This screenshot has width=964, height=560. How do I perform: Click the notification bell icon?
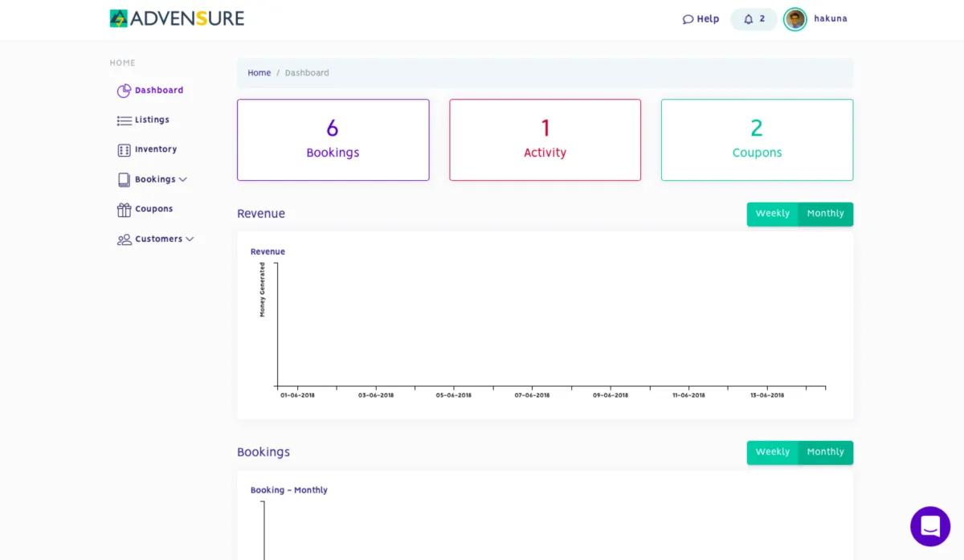[749, 19]
